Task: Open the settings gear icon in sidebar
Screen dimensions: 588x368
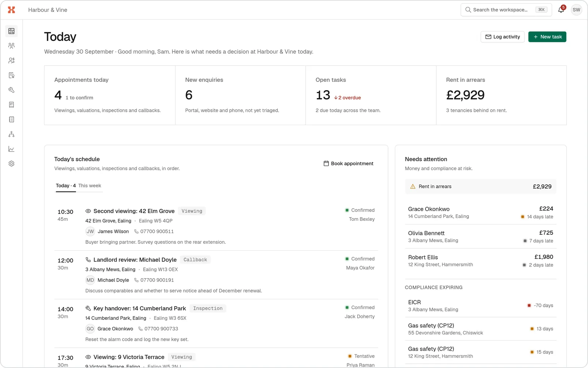Action: 11,164
